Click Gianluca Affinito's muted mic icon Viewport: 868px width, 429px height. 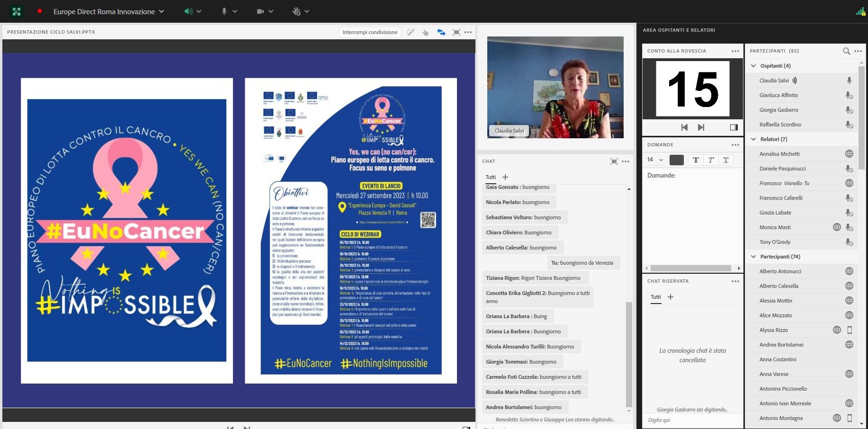pos(850,95)
